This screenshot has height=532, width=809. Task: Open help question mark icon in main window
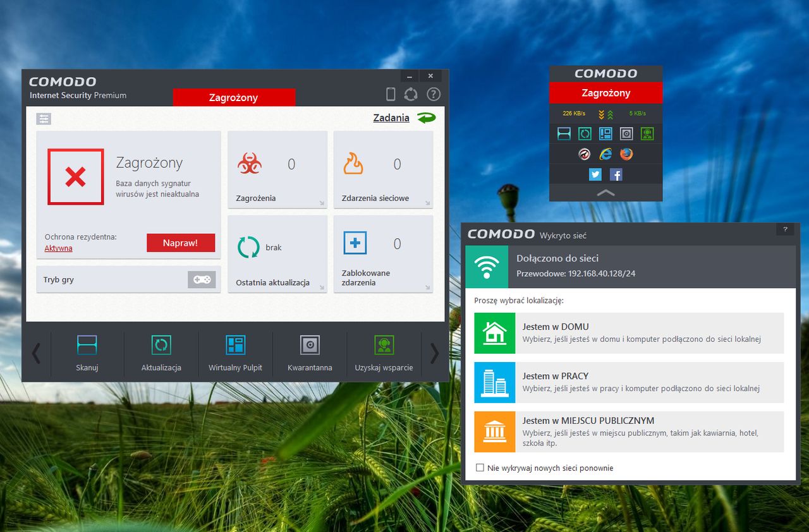(433, 94)
